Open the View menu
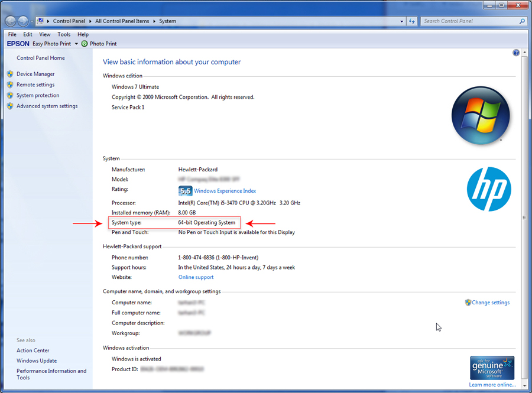The height and width of the screenshot is (393, 532). coord(44,34)
